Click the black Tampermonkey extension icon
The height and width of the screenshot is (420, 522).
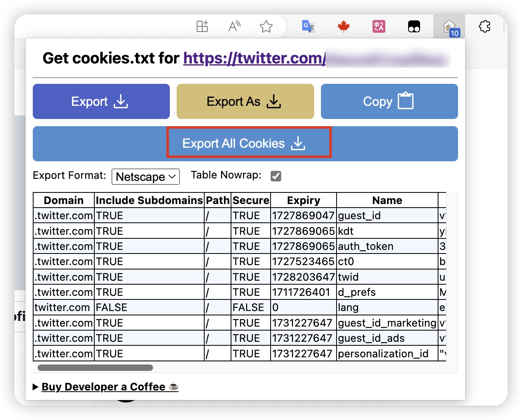(414, 26)
